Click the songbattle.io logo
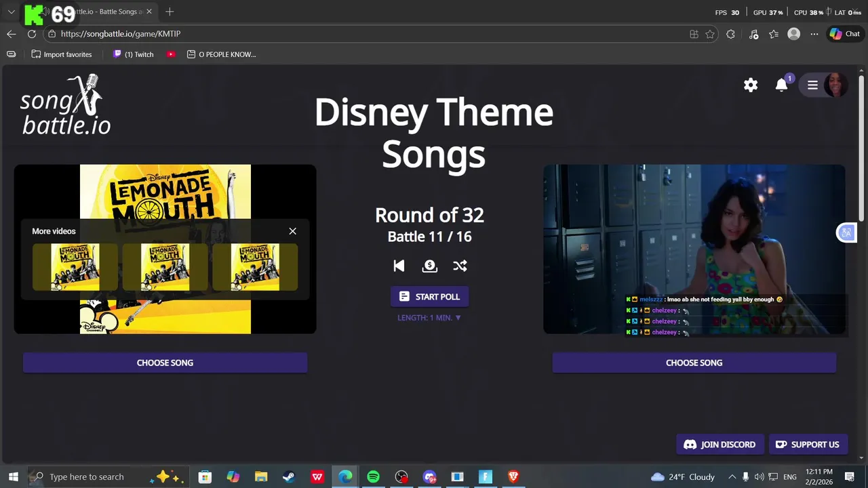This screenshot has width=868, height=488. coord(65,104)
